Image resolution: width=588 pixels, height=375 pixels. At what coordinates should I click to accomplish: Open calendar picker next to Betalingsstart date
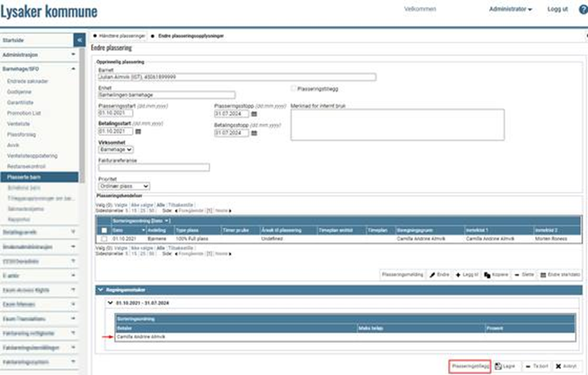[138, 132]
